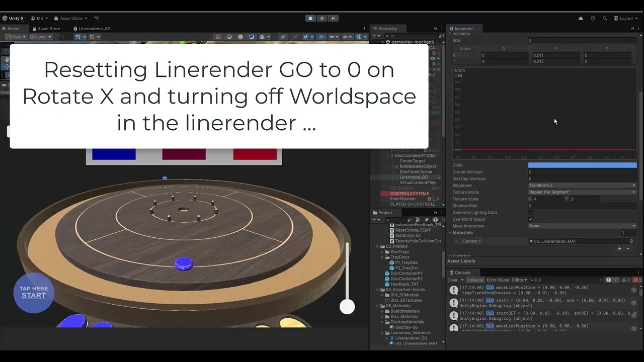Open the Mask Interaction dropdown
The width and height of the screenshot is (644, 362).
(x=582, y=226)
